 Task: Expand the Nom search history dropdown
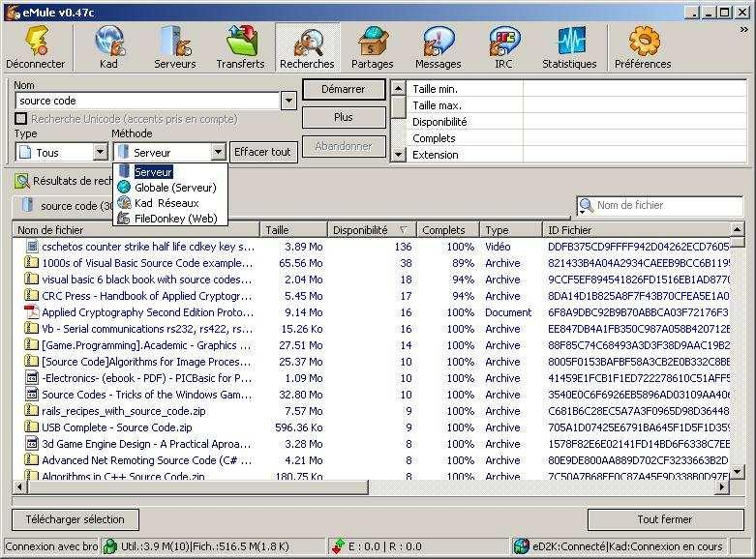tap(288, 102)
